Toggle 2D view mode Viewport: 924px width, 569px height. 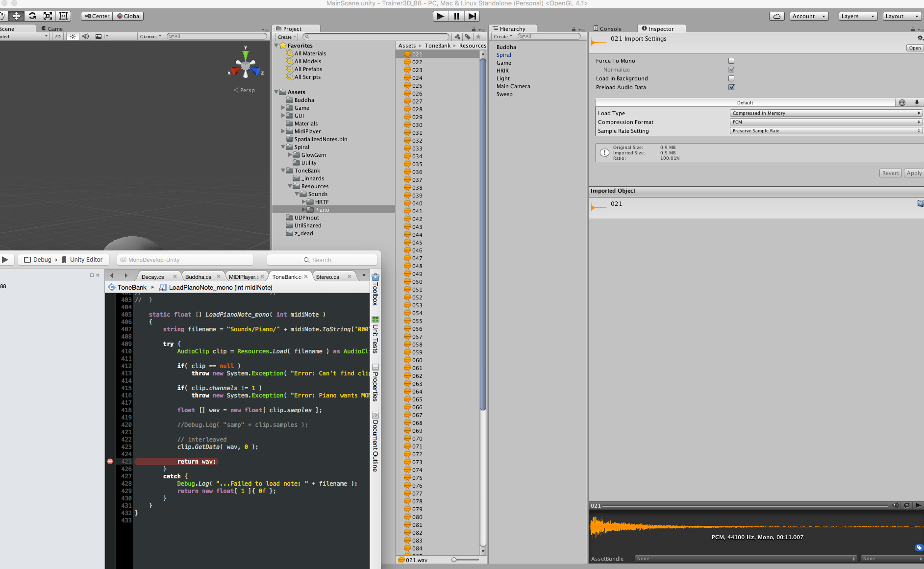(57, 37)
